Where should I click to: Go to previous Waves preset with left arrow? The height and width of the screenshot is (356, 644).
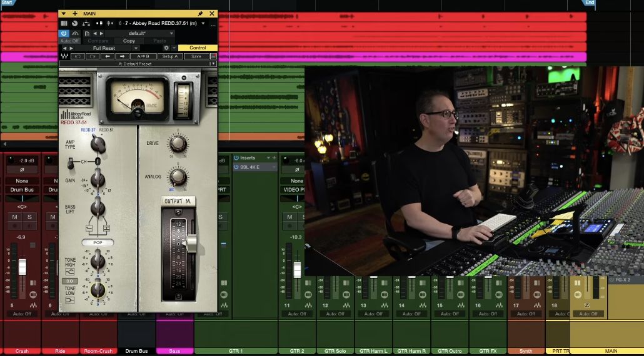pyautogui.click(x=107, y=56)
